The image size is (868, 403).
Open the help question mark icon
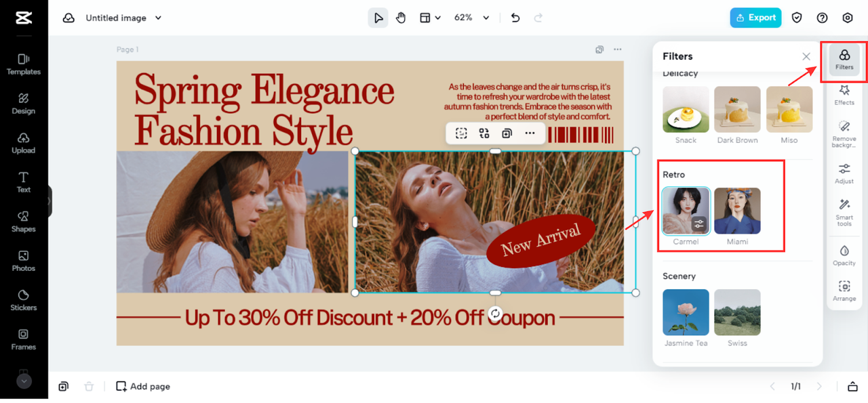[x=823, y=18]
